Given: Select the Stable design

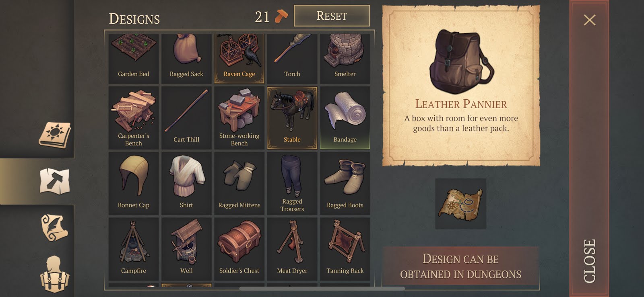Looking at the screenshot, I should pyautogui.click(x=292, y=118).
